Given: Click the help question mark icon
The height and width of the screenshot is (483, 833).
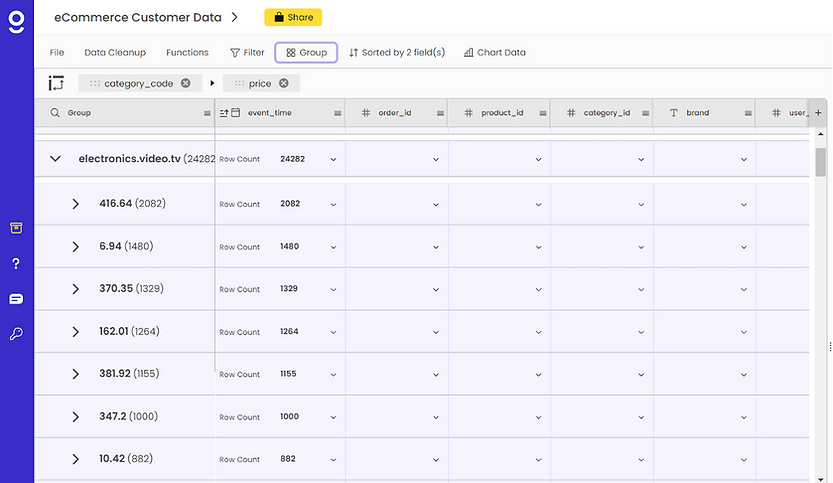Looking at the screenshot, I should click(16, 264).
